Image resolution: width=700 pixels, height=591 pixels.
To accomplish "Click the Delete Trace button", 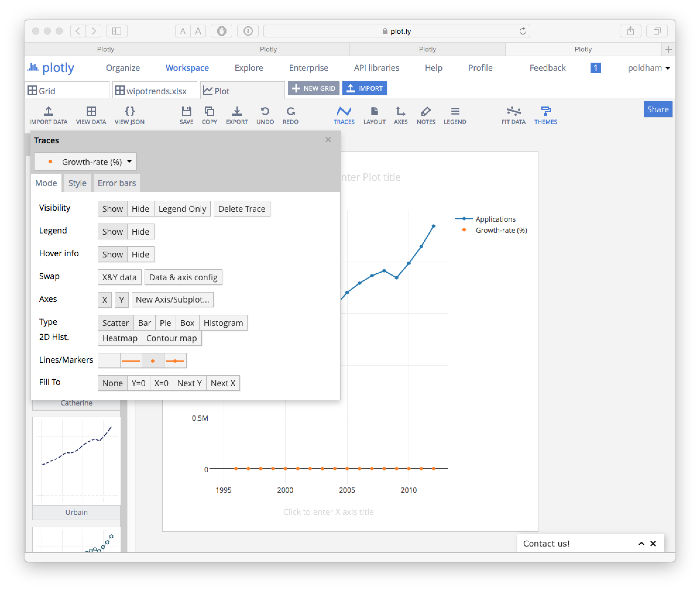I will (242, 209).
